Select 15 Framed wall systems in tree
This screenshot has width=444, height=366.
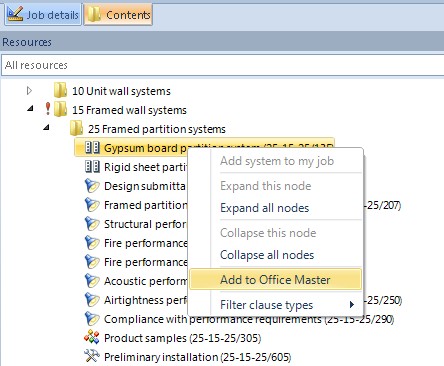point(129,110)
